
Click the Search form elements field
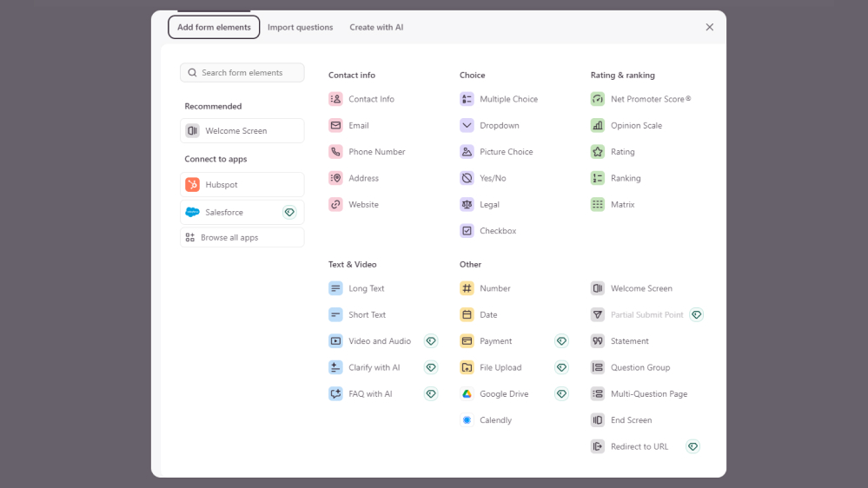[x=248, y=73]
